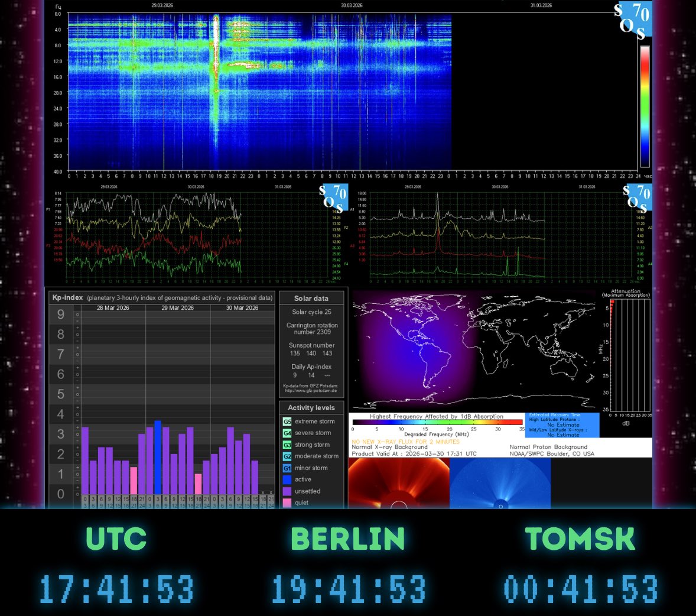The width and height of the screenshot is (696, 616).
Task: Click the amplitude chart with spikes
Action: pos(502,235)
